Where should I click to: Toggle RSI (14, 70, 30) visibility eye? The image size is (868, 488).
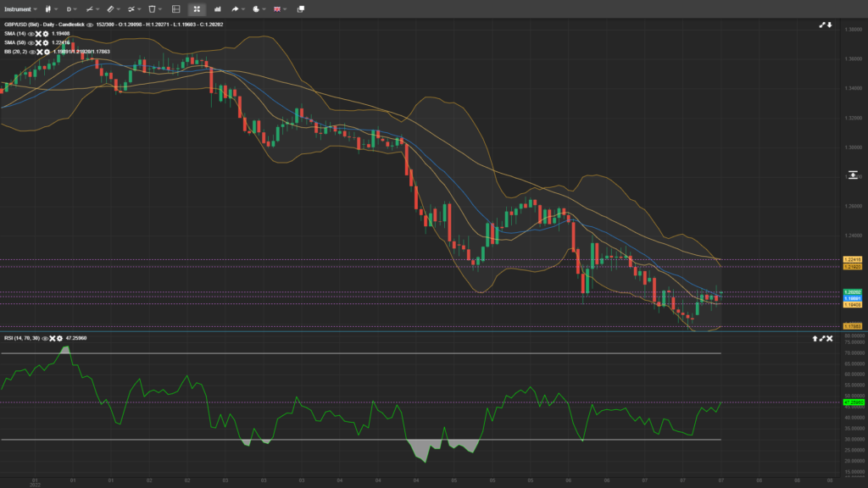pyautogui.click(x=45, y=338)
